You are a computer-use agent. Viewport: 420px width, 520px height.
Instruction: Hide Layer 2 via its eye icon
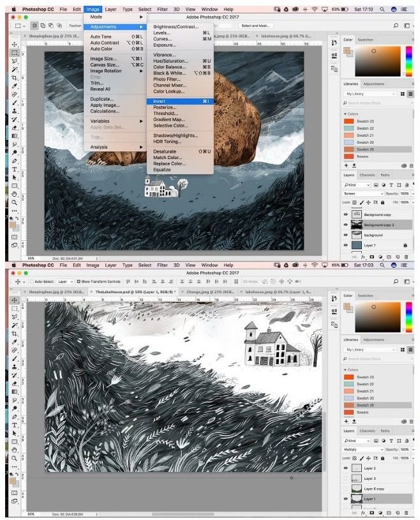point(345,468)
